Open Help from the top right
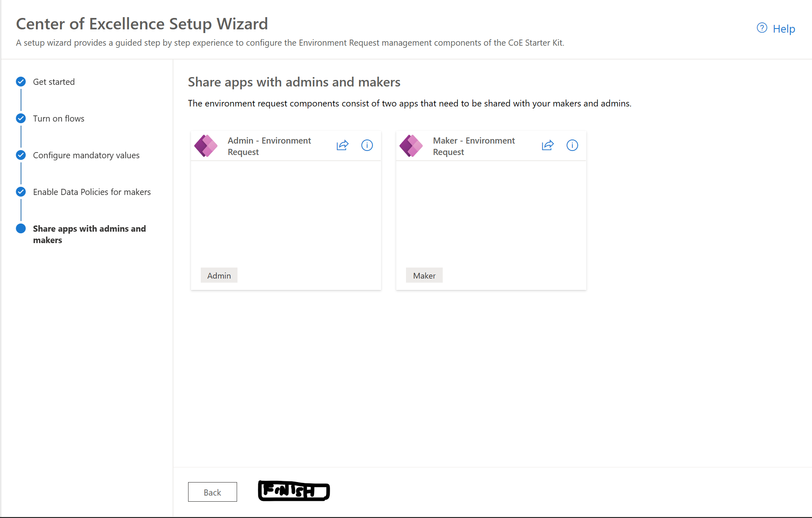The height and width of the screenshot is (518, 812). tap(783, 29)
